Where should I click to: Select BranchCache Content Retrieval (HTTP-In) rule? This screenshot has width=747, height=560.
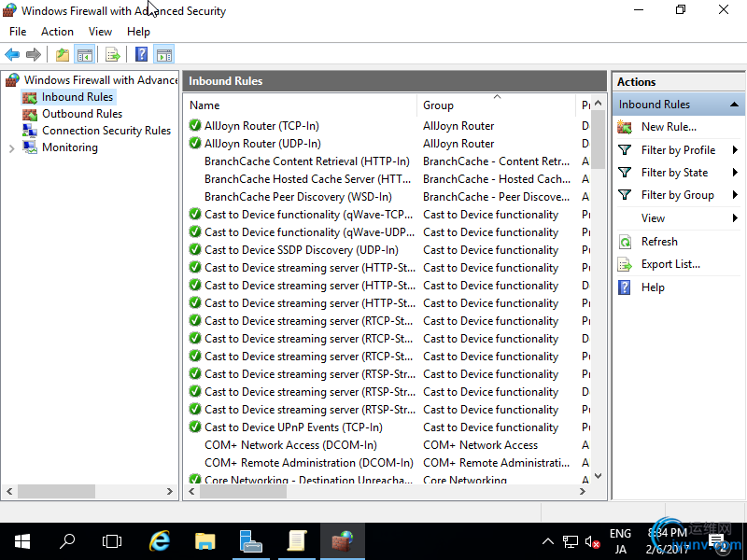click(307, 161)
